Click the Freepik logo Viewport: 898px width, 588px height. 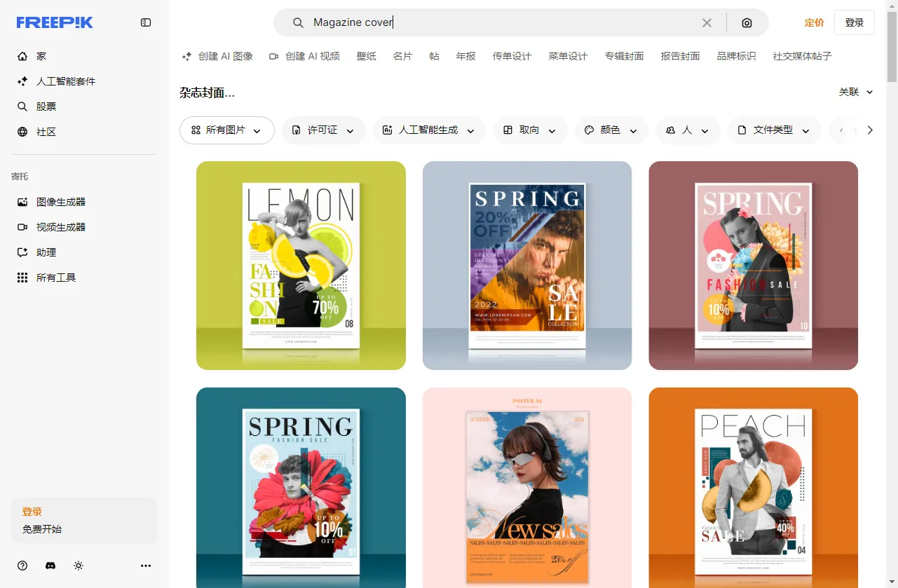point(55,22)
